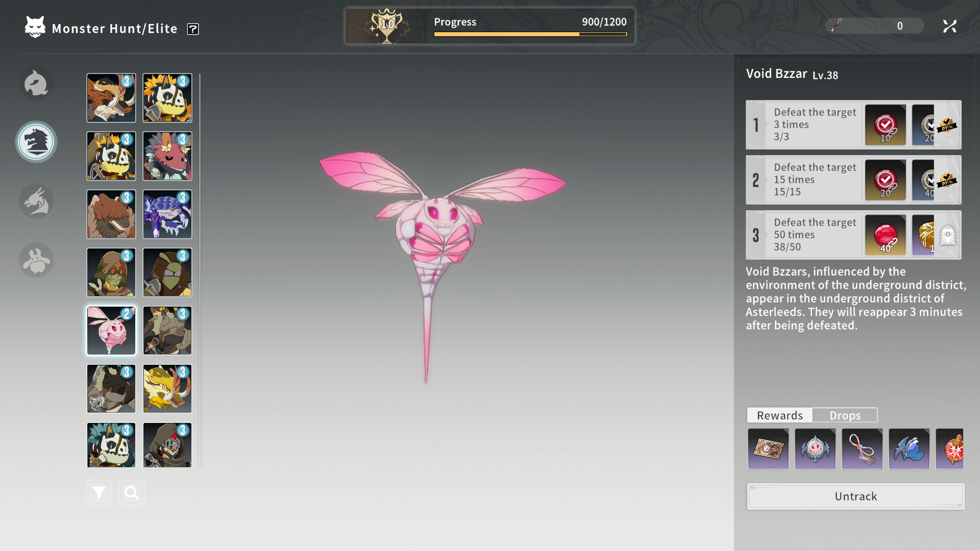Open the monster filter funnel icon
The image size is (980, 551).
[99, 493]
